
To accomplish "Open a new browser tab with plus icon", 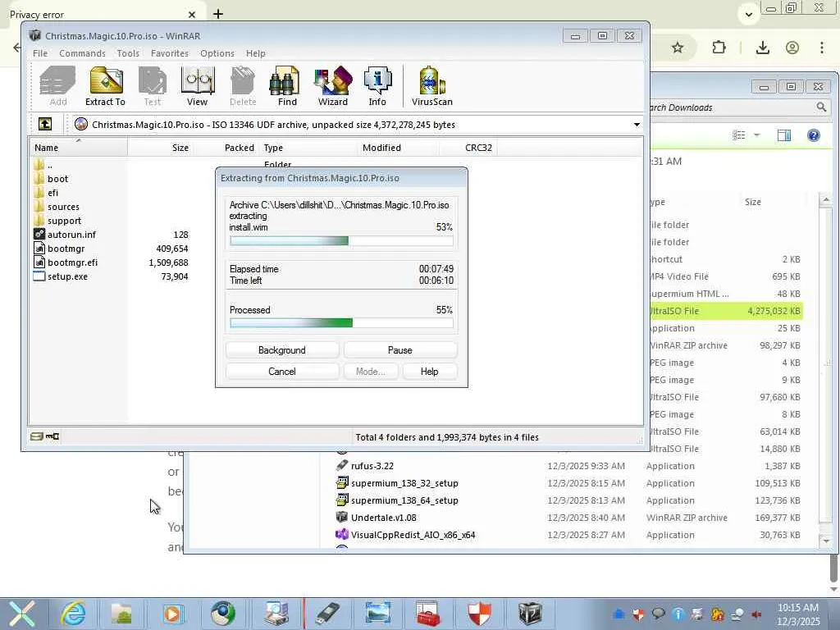I will click(218, 14).
